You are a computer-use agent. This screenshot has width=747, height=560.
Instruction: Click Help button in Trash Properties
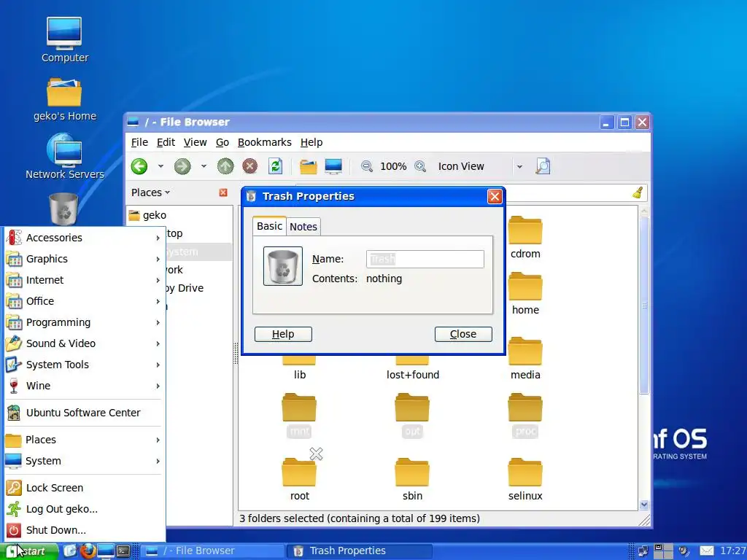click(283, 334)
